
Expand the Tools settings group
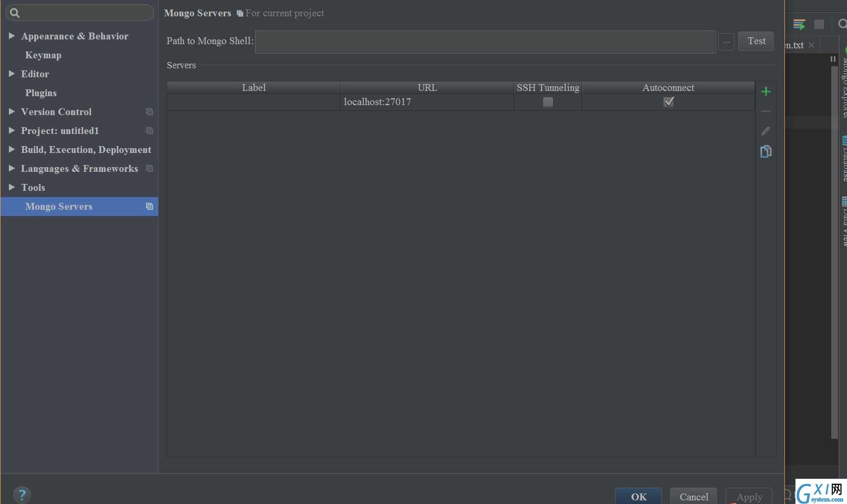[x=12, y=188]
